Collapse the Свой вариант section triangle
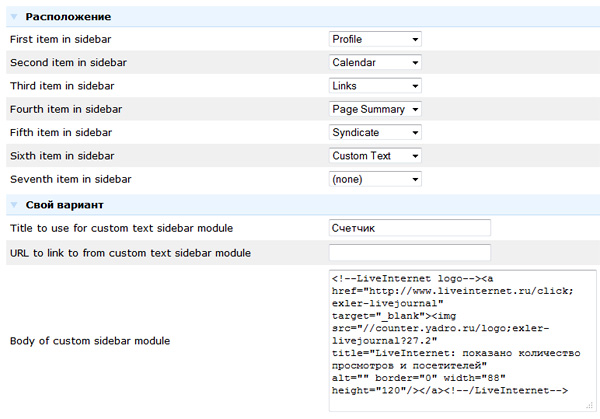 [14, 205]
